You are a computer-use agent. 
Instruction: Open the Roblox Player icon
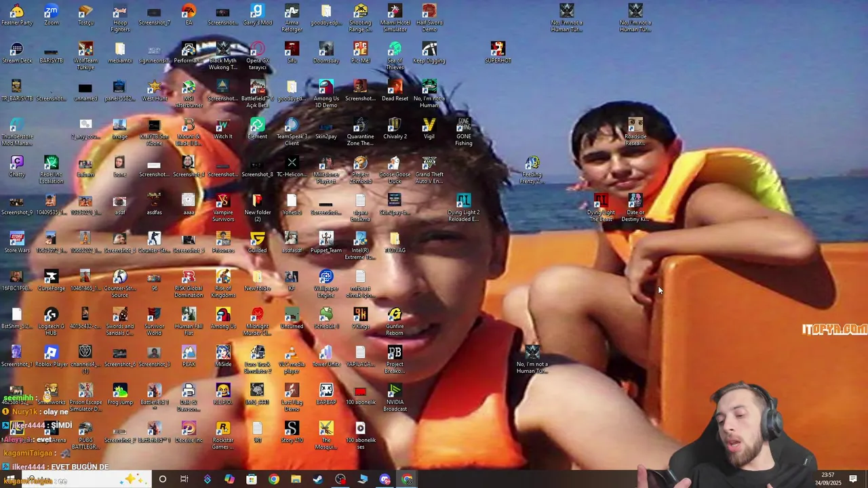tap(52, 357)
